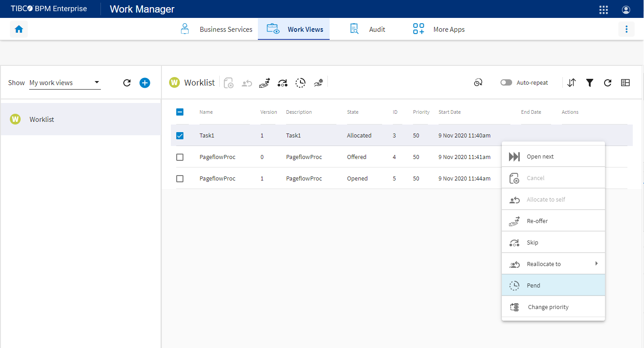The width and height of the screenshot is (644, 348).
Task: Uncheck the Task1 row checkbox
Action: pyautogui.click(x=180, y=136)
